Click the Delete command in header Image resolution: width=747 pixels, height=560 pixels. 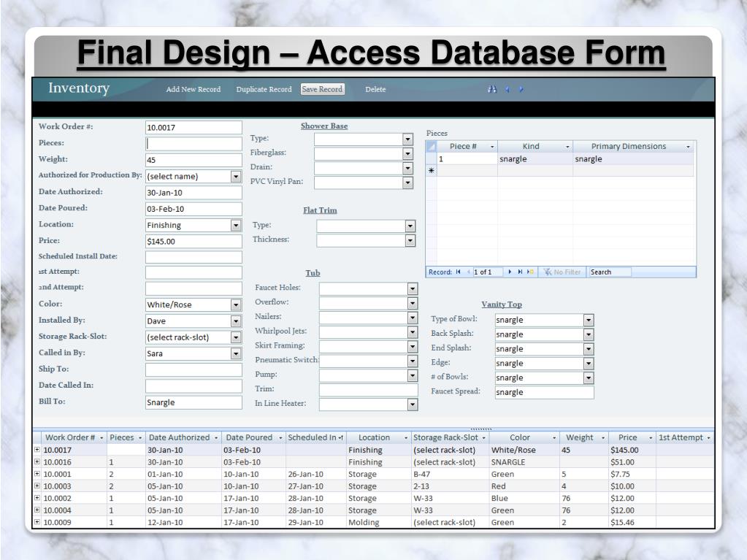[x=375, y=90]
